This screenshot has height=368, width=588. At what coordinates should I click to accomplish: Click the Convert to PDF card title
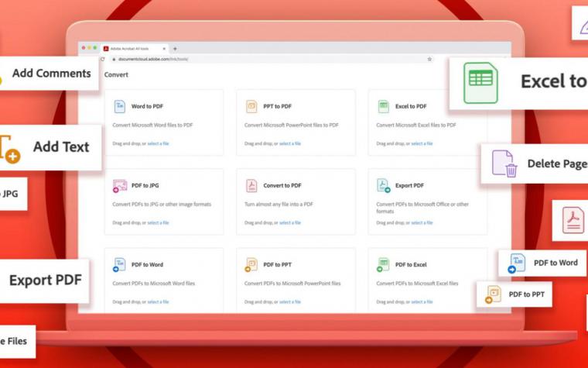click(x=282, y=185)
